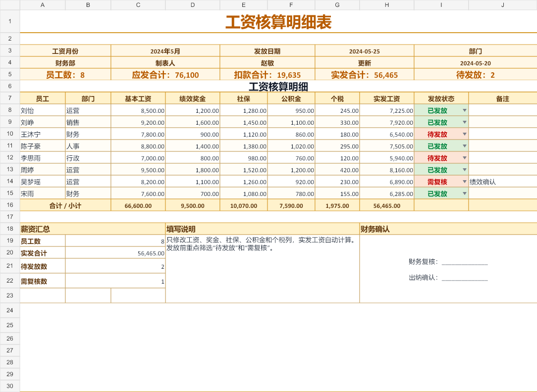Click net pay value 8,160.00
This screenshot has width=537, height=392.
point(387,170)
